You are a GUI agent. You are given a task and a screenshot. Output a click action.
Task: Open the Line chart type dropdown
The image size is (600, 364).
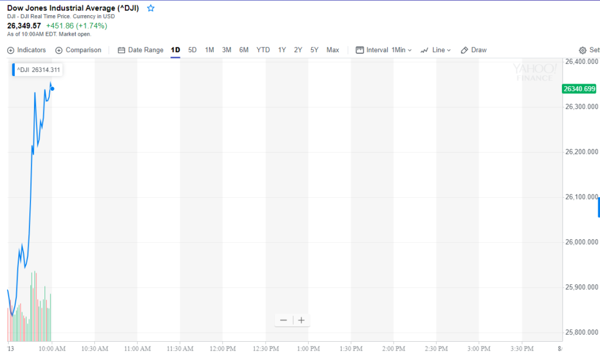pos(435,50)
